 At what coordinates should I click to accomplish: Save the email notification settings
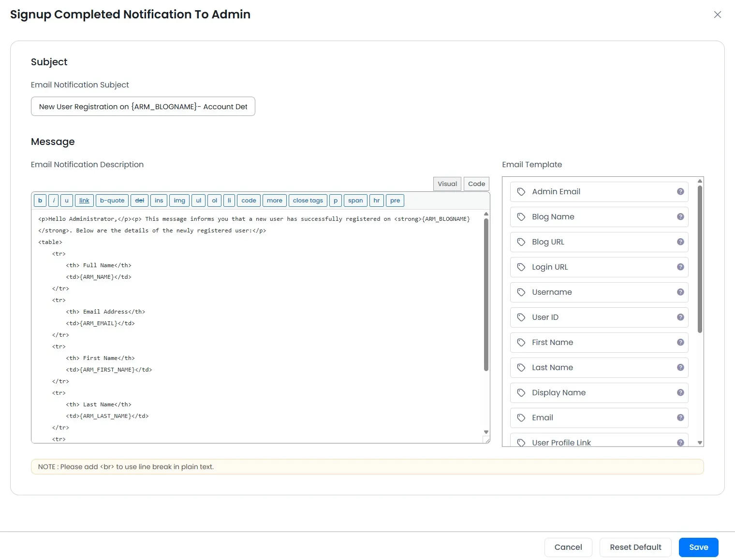(698, 547)
